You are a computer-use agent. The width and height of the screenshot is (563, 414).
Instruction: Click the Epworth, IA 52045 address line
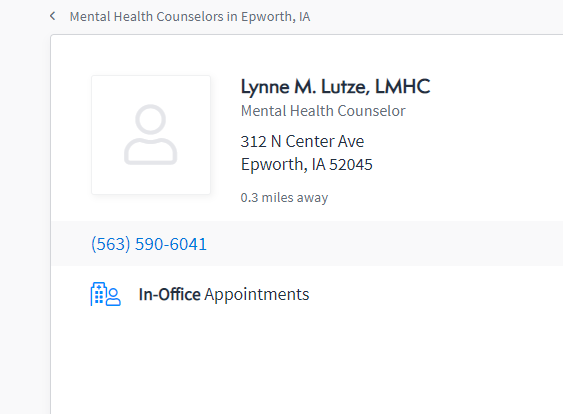(307, 165)
